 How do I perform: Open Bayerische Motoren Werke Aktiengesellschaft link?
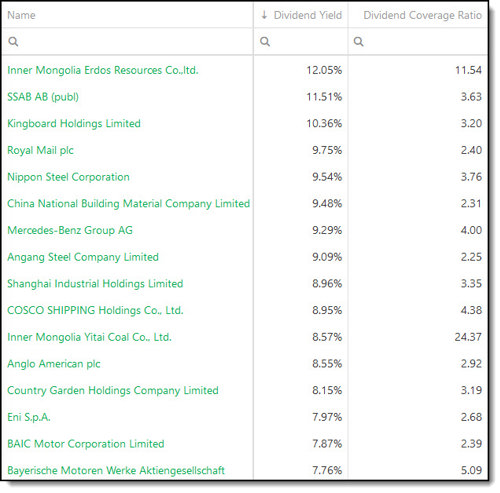point(116,470)
